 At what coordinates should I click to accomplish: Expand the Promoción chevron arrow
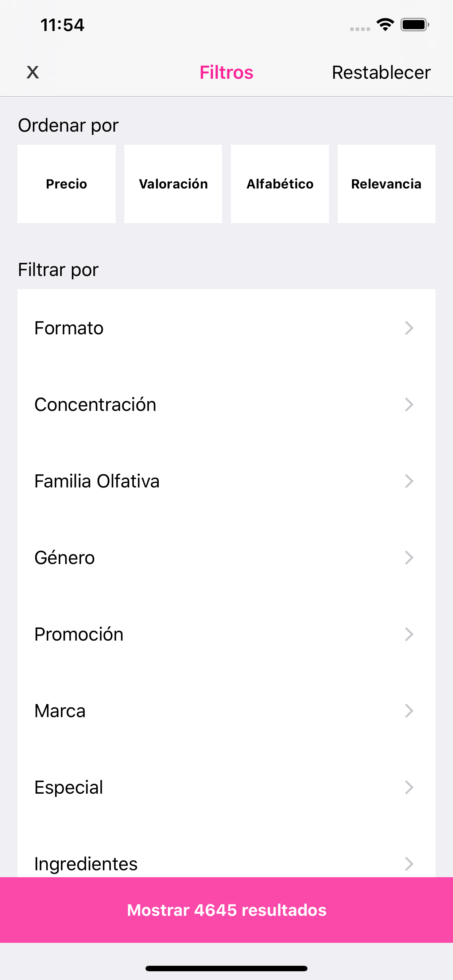(x=409, y=634)
